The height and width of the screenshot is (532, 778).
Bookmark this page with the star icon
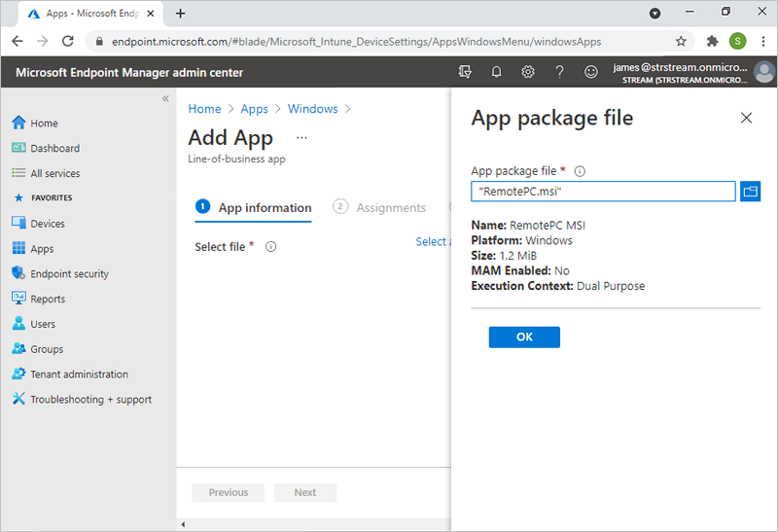pos(681,41)
